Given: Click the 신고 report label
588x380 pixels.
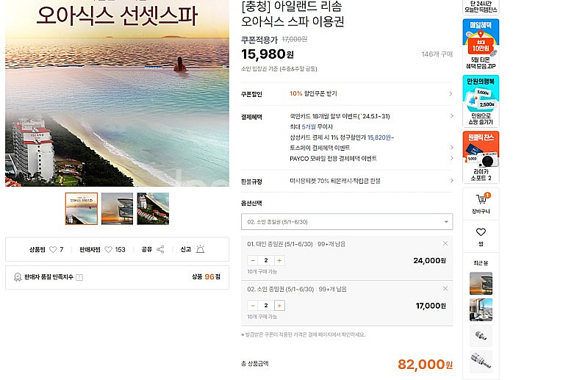Looking at the screenshot, I should click(186, 249).
